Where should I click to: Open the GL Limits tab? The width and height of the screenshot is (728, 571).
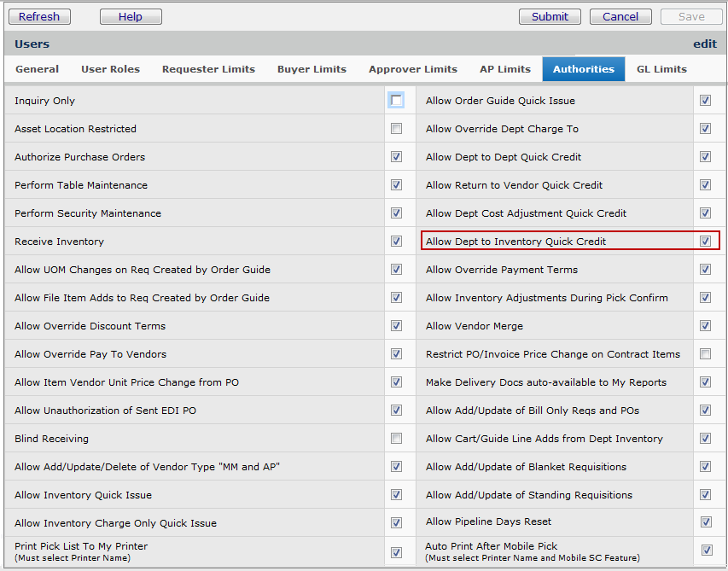coord(661,69)
